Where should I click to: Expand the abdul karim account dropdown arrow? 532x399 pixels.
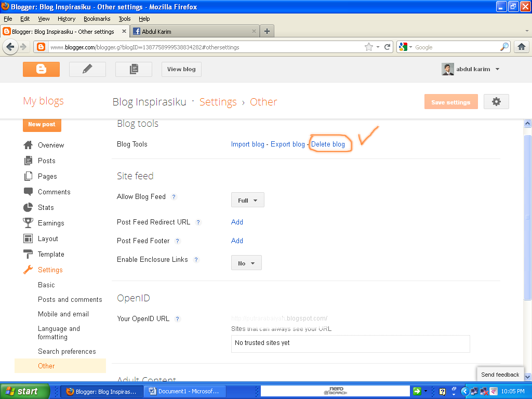point(497,69)
